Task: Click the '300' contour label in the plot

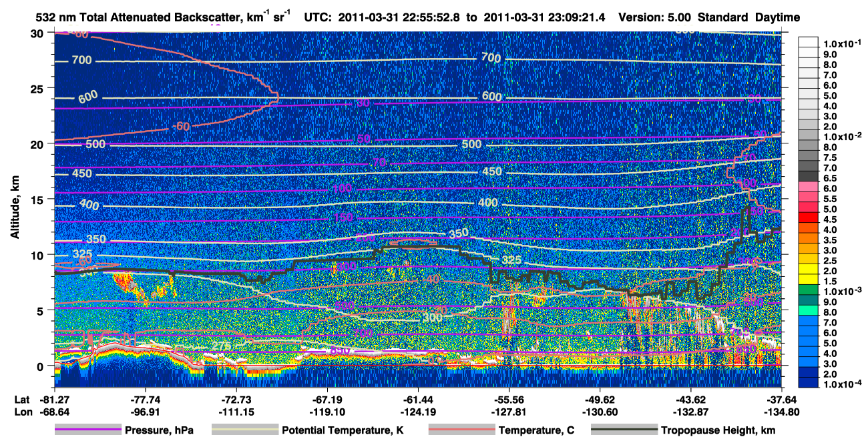Action: [x=433, y=318]
